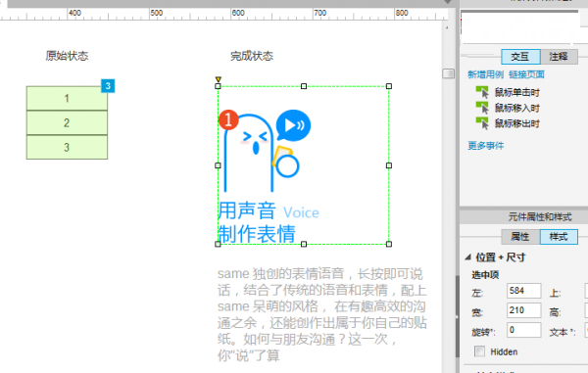This screenshot has height=373, width=588.
Task: Switch to the 交互 tab
Action: [520, 57]
